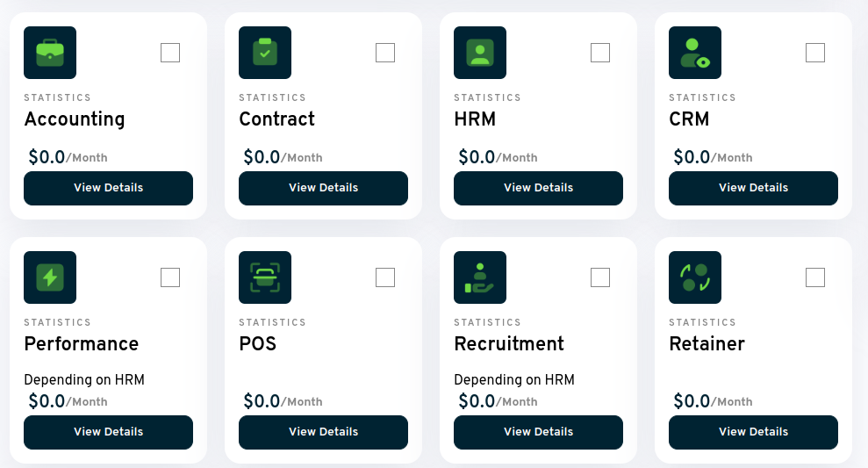This screenshot has width=868, height=468.
Task: Open View Details under HRM
Action: [x=538, y=188]
